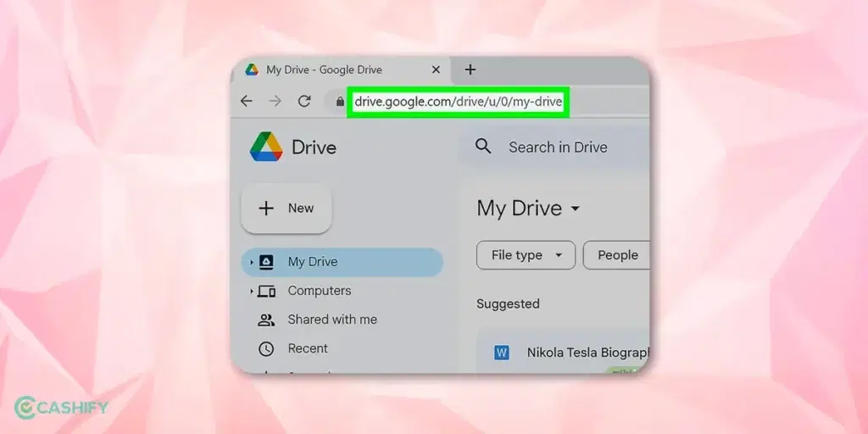The height and width of the screenshot is (434, 868).
Task: Click the Computers devices icon
Action: [266, 291]
